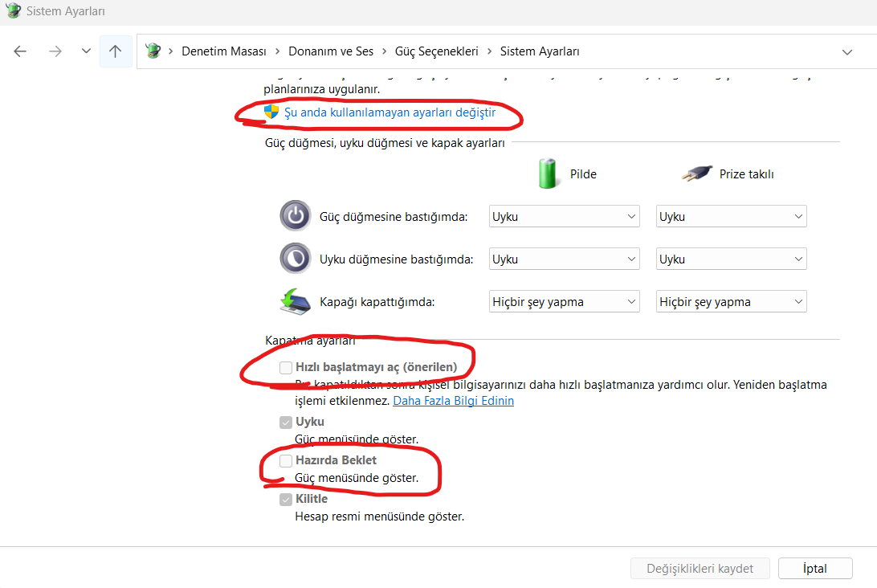Expand chevron after Denetim Masası breadcrumb

point(277,51)
